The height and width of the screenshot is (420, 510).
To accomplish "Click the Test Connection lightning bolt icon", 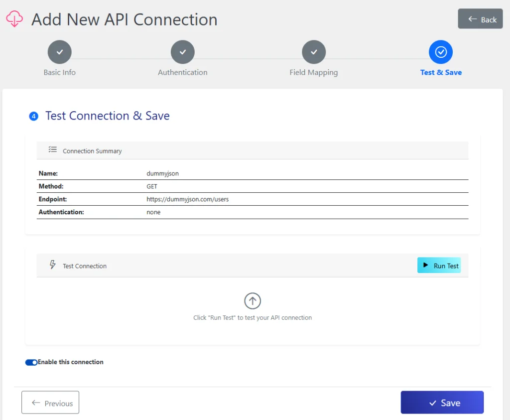I will pyautogui.click(x=53, y=265).
